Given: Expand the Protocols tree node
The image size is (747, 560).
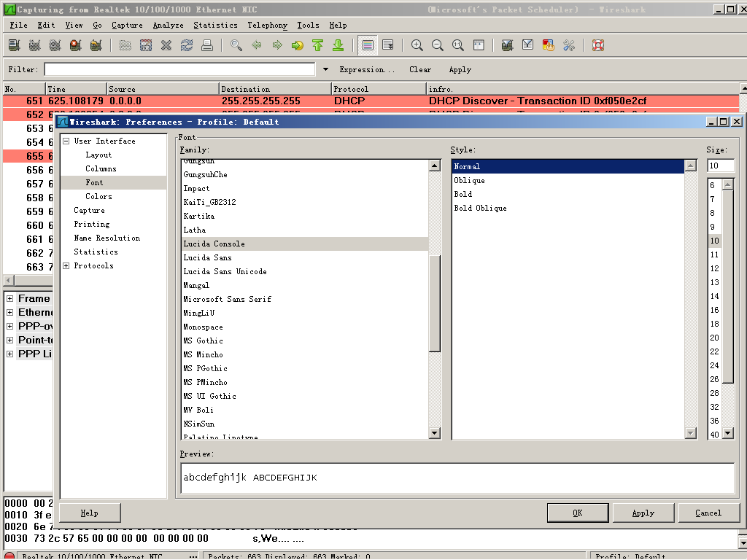Looking at the screenshot, I should point(66,265).
